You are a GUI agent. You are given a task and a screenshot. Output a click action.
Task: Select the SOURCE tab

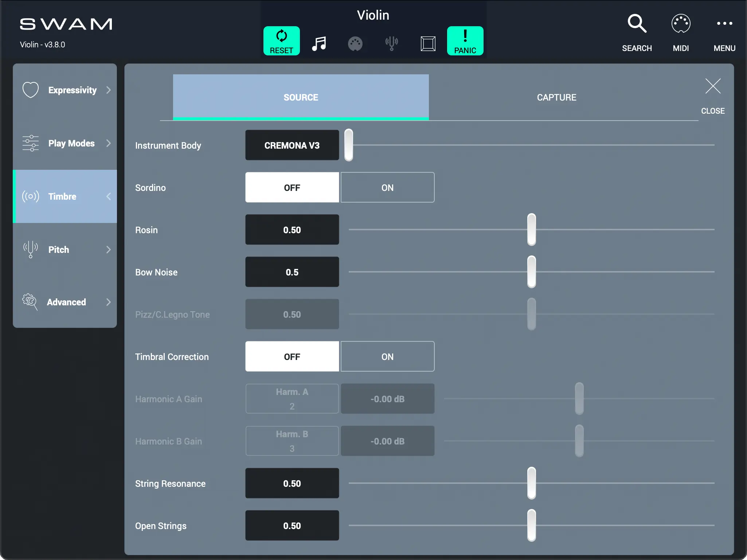point(301,97)
